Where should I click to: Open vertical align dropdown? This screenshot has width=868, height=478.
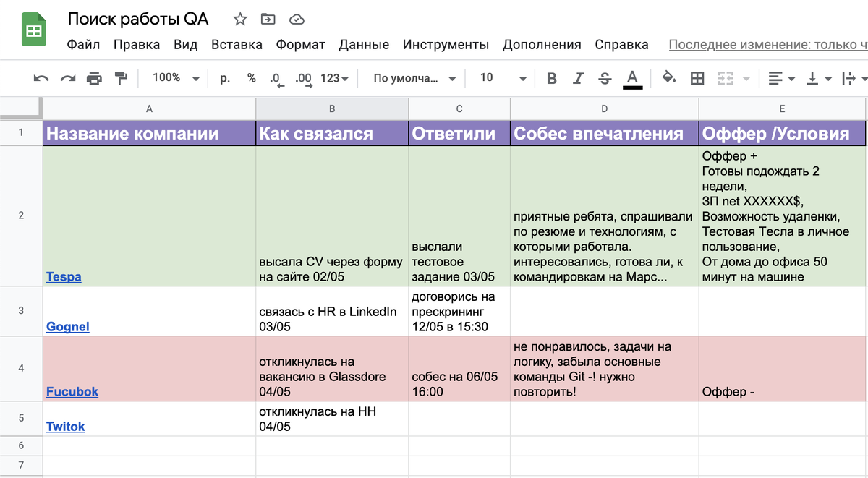(x=819, y=78)
